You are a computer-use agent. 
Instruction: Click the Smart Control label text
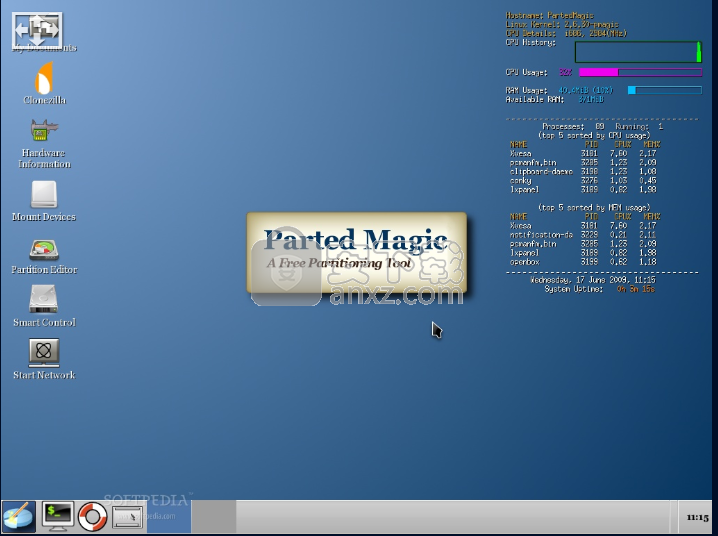click(44, 322)
